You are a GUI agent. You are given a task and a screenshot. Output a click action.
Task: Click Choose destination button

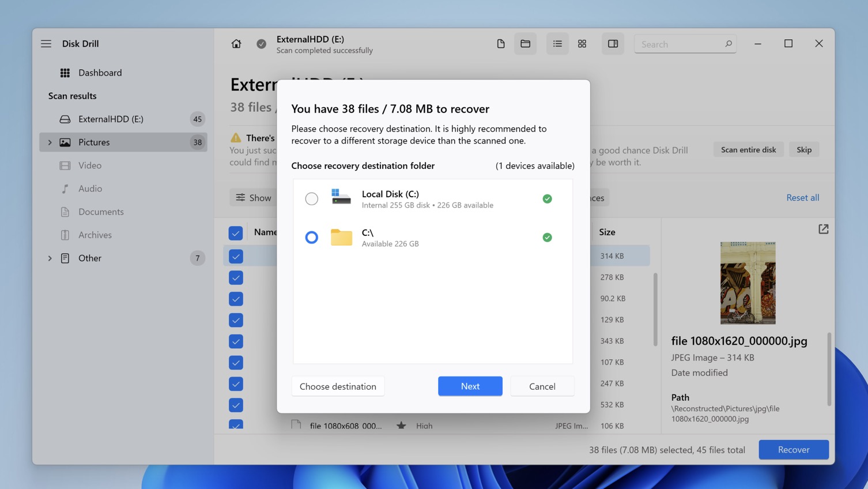[338, 386]
